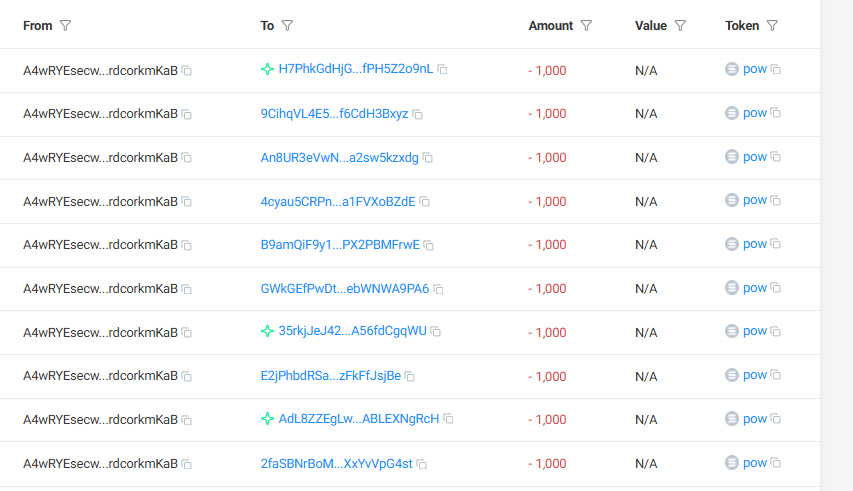
Task: Copy pow token in H7PhkGdHjG row
Action: 776,69
